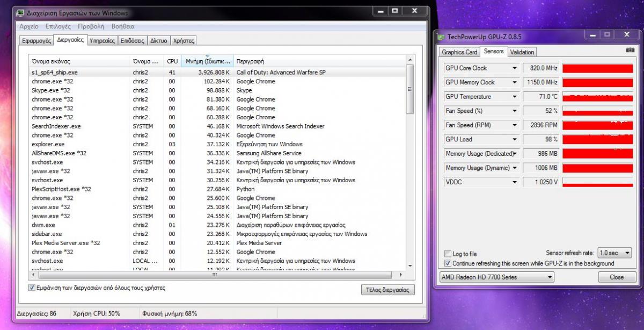Sort by the 'Περιγραφή' column header
The height and width of the screenshot is (330, 644).
(x=320, y=61)
